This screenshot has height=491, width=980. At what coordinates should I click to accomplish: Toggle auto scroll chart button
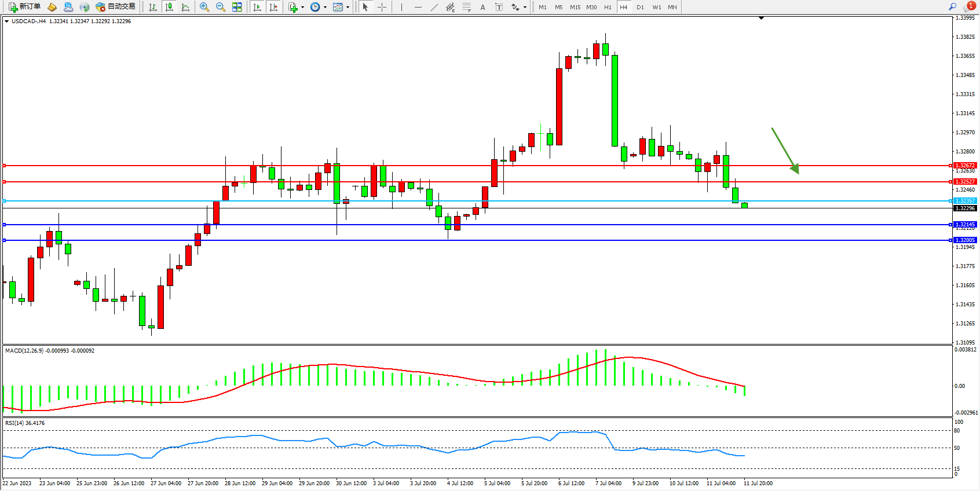point(257,7)
